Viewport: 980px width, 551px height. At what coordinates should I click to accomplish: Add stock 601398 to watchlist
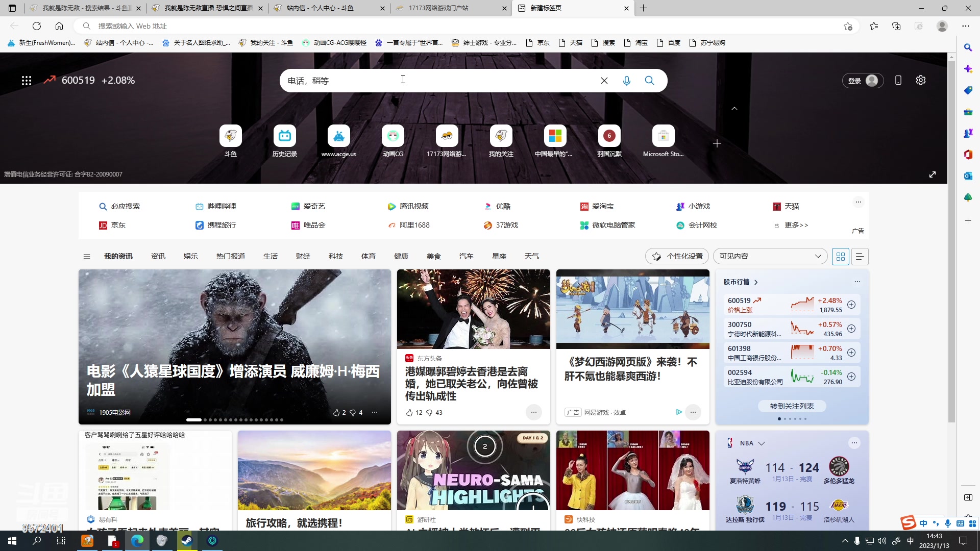[x=851, y=353]
